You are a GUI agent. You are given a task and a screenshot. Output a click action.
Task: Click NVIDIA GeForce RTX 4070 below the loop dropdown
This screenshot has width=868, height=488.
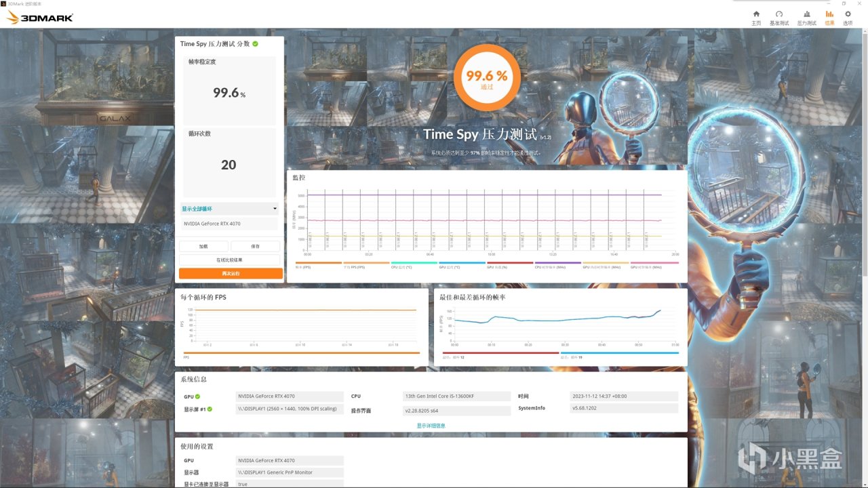(x=229, y=224)
